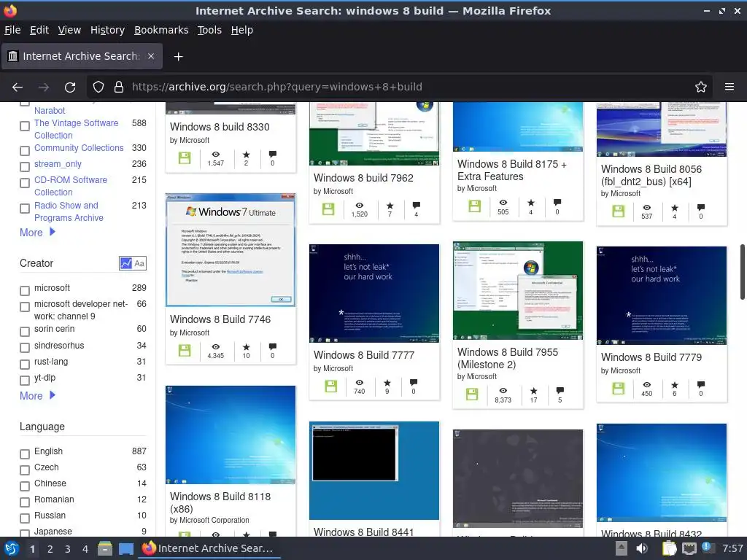Screen dimensions: 747x560
Task: Check Radio Show and Programs Archive filter
Action: (x=25, y=209)
